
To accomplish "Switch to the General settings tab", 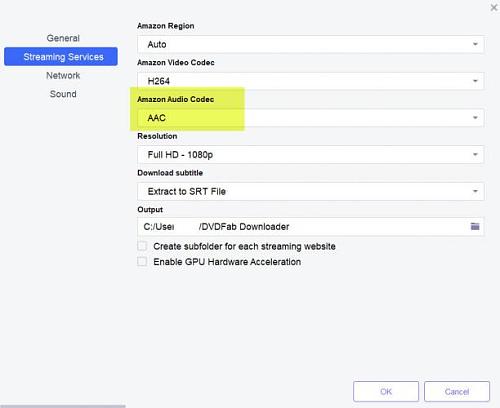I will click(63, 38).
